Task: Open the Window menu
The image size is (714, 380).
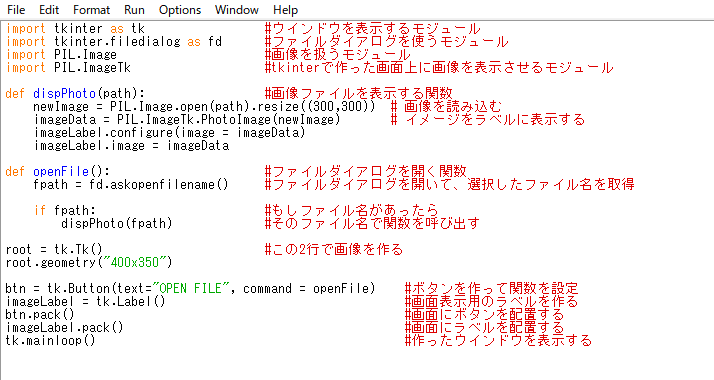Action: click(x=237, y=10)
